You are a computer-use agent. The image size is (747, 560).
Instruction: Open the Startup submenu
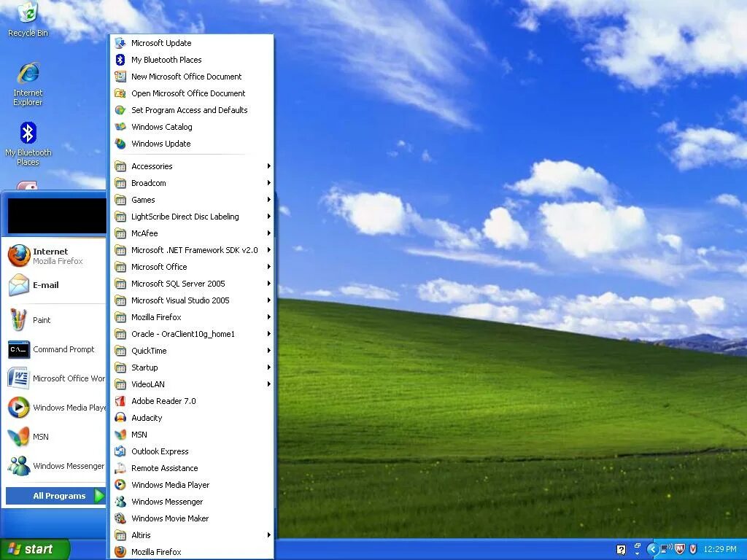[192, 367]
